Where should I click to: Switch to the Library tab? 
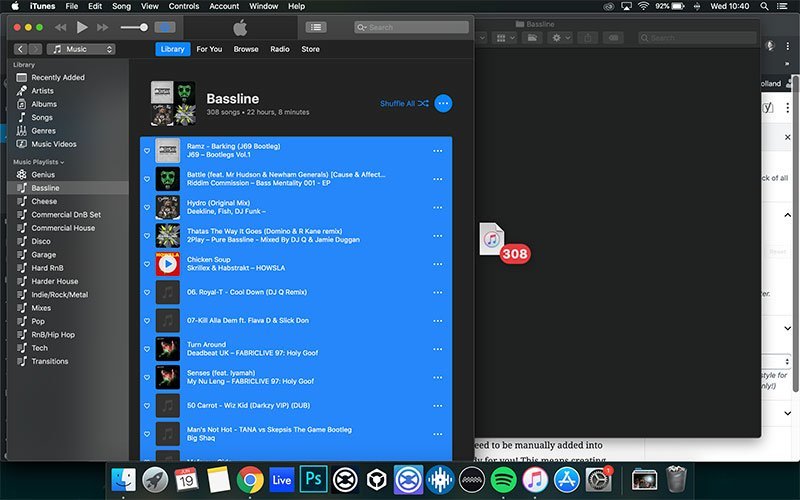pyautogui.click(x=172, y=49)
